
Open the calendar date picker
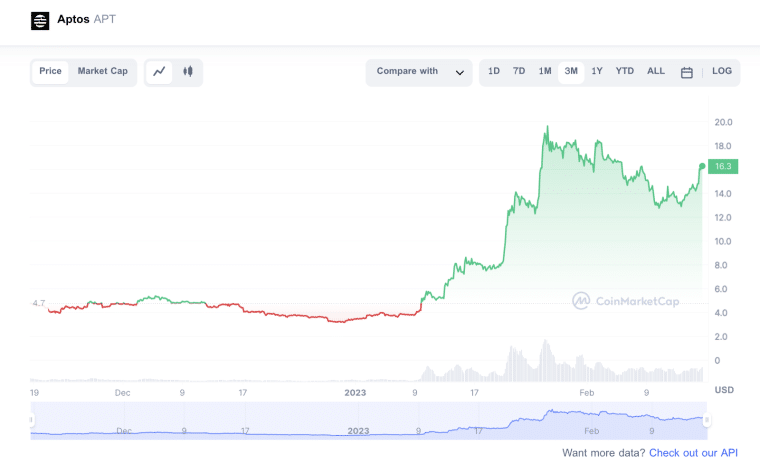(x=686, y=73)
